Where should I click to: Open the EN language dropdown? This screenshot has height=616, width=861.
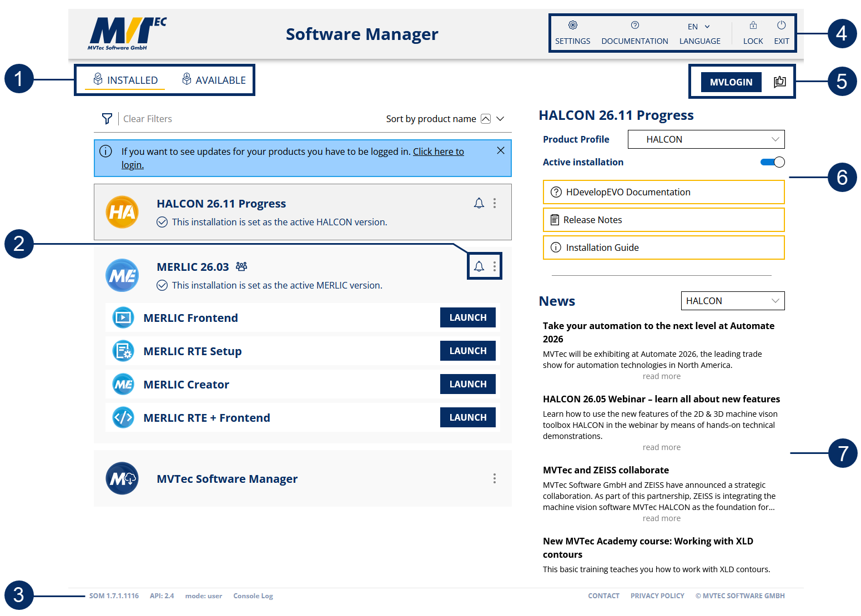[x=699, y=27]
